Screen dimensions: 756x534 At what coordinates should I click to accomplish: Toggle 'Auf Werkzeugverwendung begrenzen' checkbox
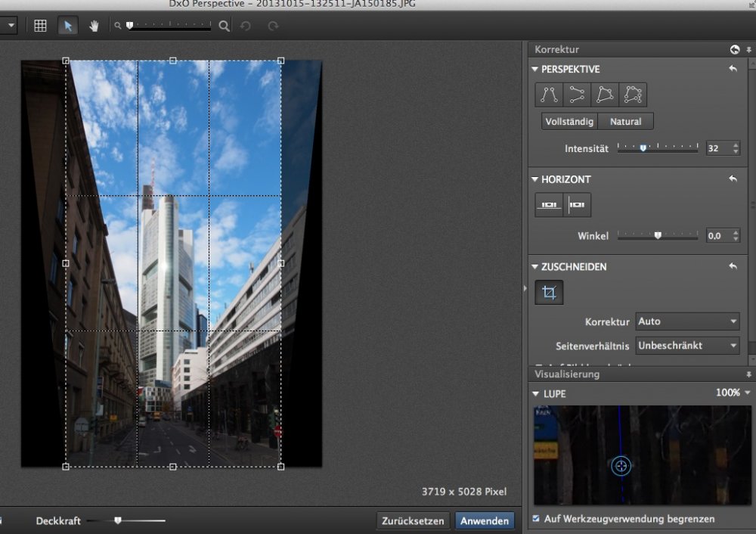[x=536, y=519]
